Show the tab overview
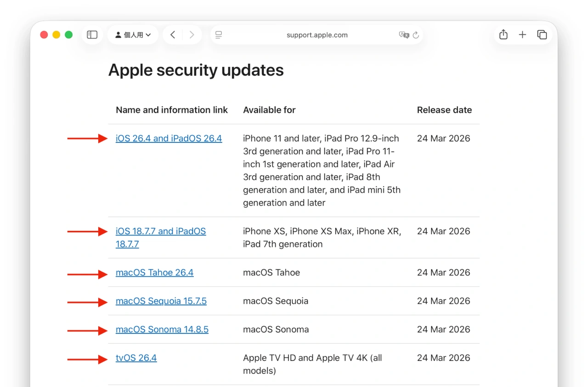Viewport: 588px width, 387px height. pyautogui.click(x=542, y=35)
